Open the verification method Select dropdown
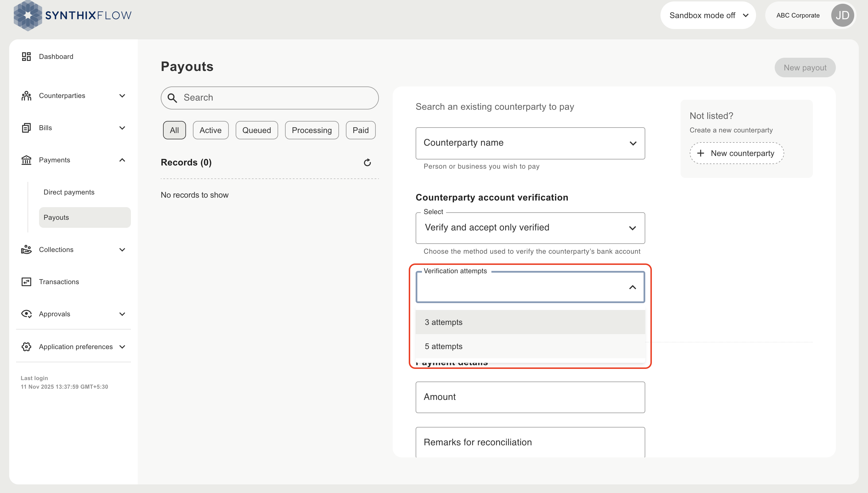The image size is (868, 493). tap(530, 228)
